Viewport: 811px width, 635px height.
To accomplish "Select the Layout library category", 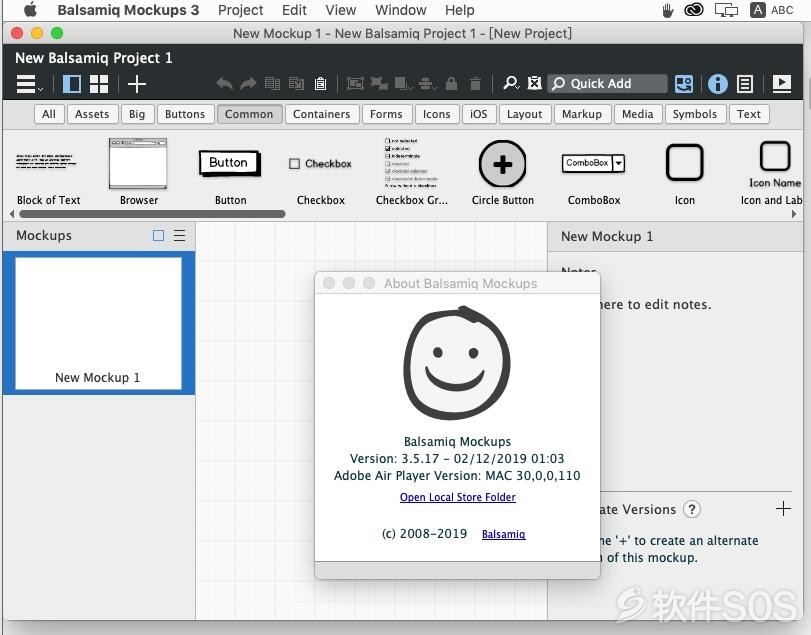I will point(525,114).
